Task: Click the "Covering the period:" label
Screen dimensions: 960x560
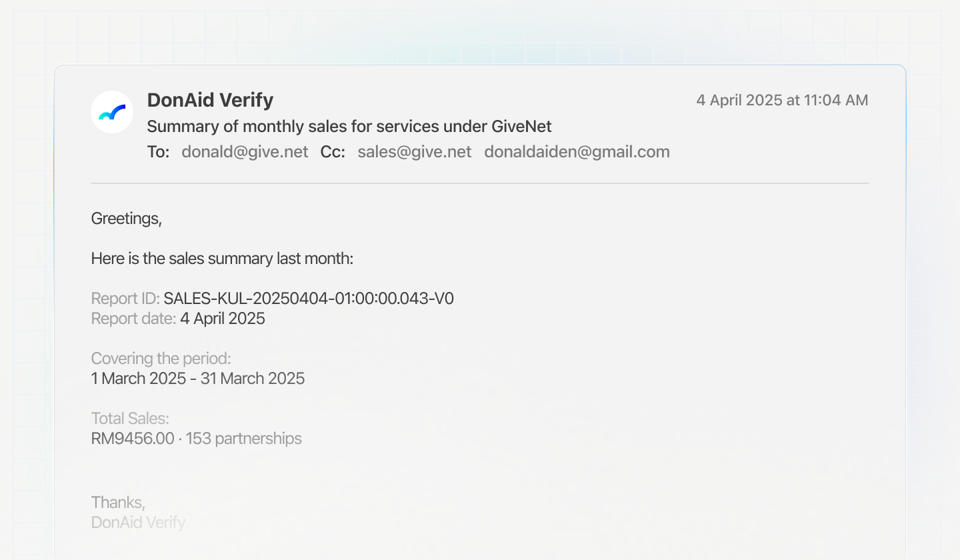Action: (x=161, y=359)
